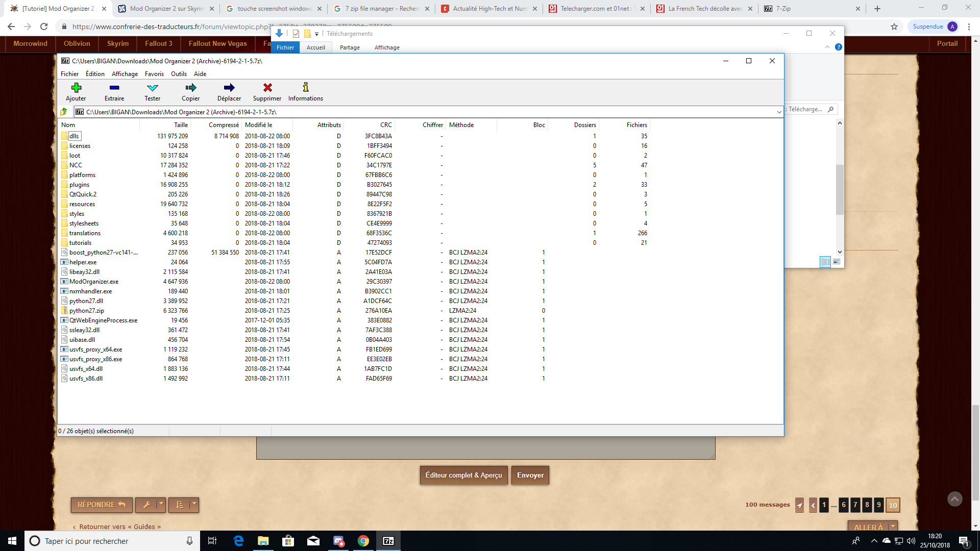Open the Portail link
Screen dimensions: 980x551
(x=947, y=44)
